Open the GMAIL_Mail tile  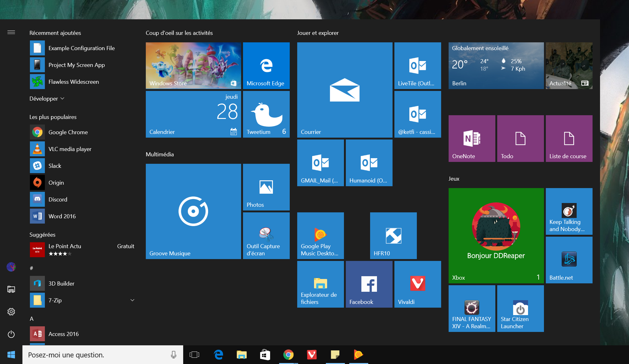(x=321, y=163)
